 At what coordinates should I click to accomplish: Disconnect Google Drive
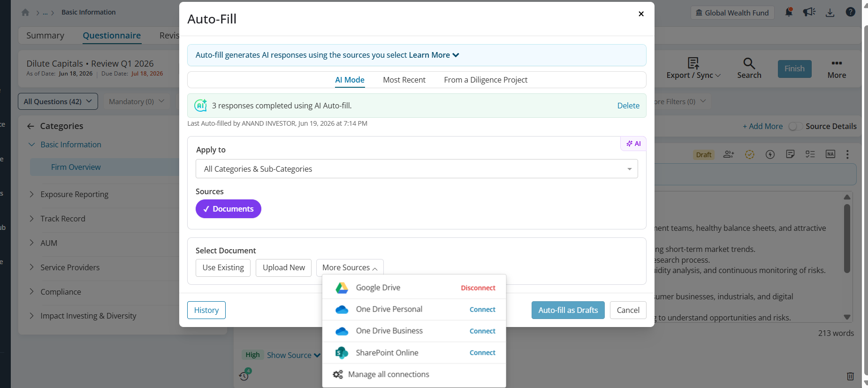[478, 288]
